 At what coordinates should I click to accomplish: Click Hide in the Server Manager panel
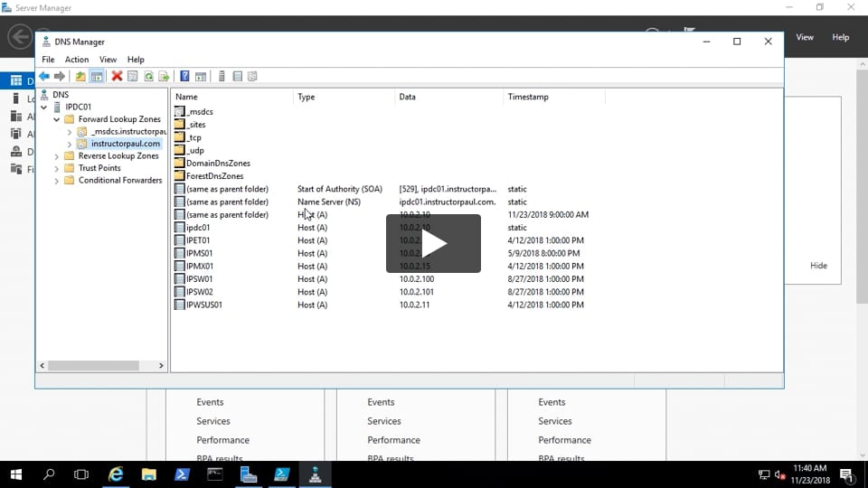click(x=818, y=266)
